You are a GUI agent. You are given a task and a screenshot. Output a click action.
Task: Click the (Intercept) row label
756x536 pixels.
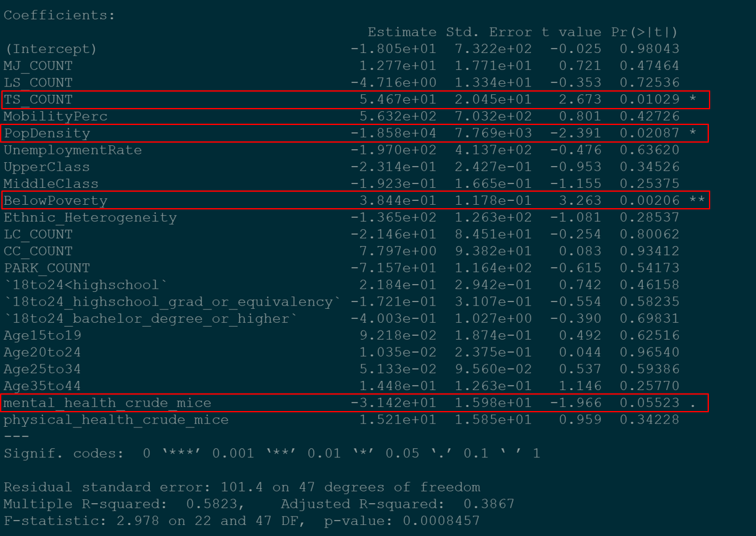tap(50, 49)
